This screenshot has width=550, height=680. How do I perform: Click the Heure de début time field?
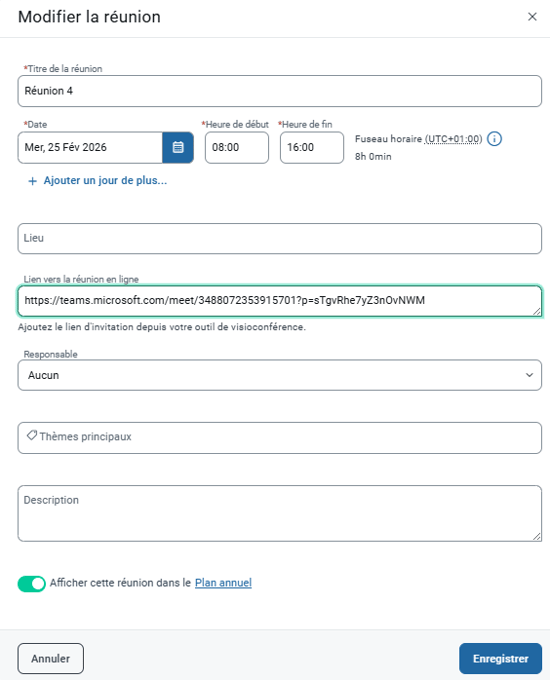pyautogui.click(x=237, y=147)
